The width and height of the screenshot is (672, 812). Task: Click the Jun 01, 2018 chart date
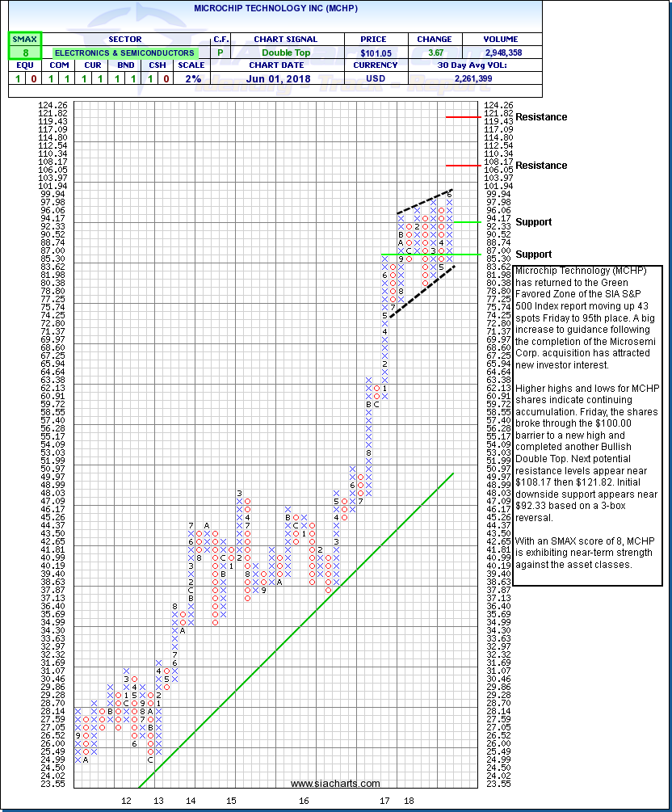point(286,78)
